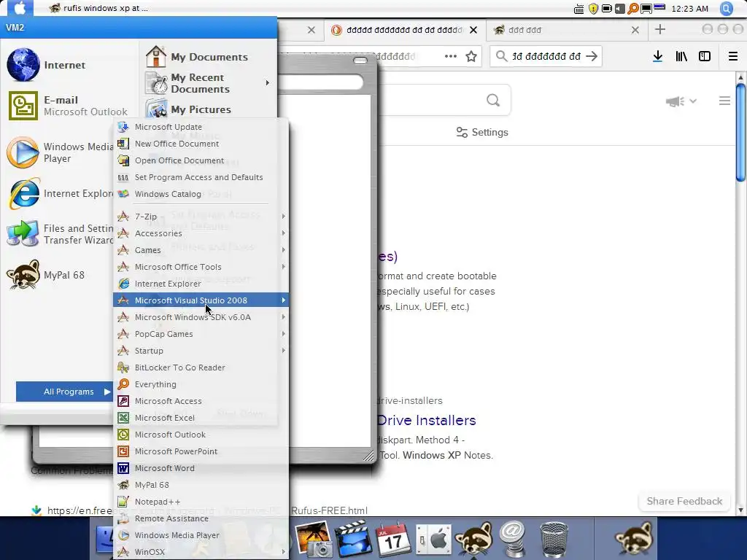Open the My Documents folder
This screenshot has width=747, height=560.
[x=197, y=57]
